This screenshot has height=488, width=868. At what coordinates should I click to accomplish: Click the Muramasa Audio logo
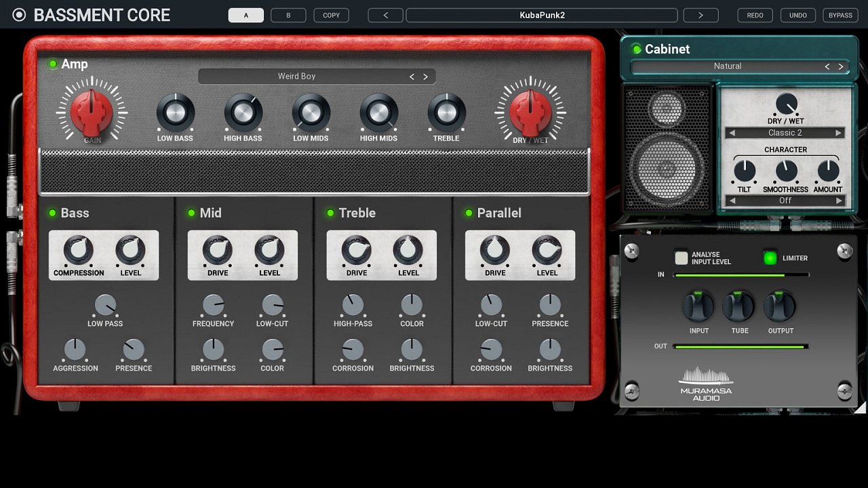(x=706, y=384)
